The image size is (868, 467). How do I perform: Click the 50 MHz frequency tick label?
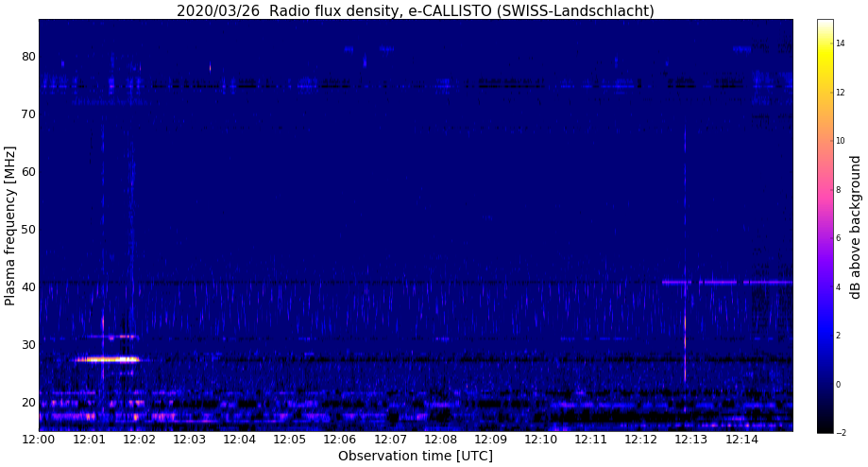pyautogui.click(x=28, y=230)
